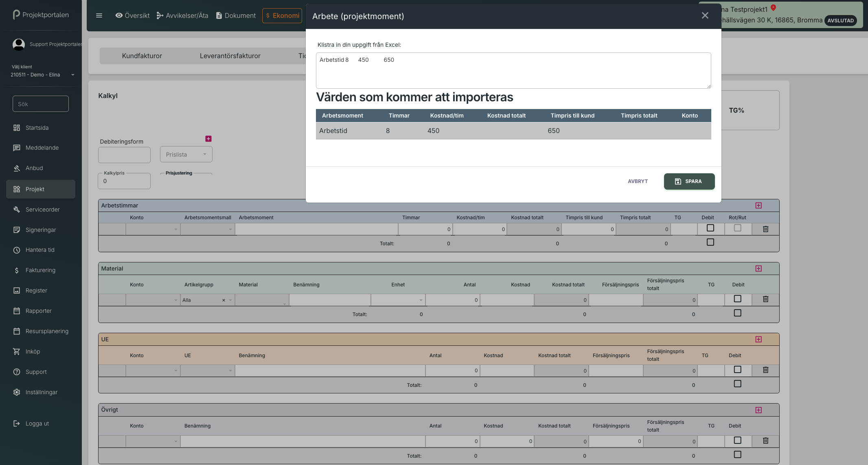The height and width of the screenshot is (465, 868).
Task: Click the Excel paste text area
Action: (x=513, y=71)
